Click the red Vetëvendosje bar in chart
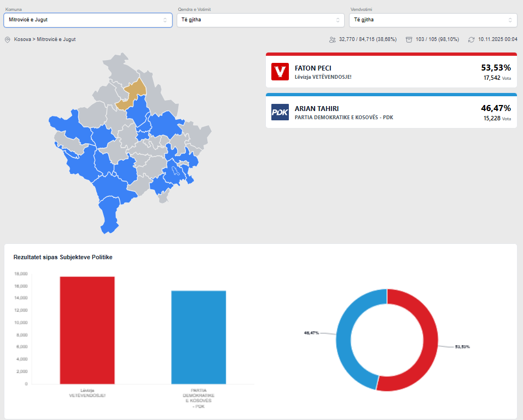Viewport: 523px width, 420px height. pos(88,330)
